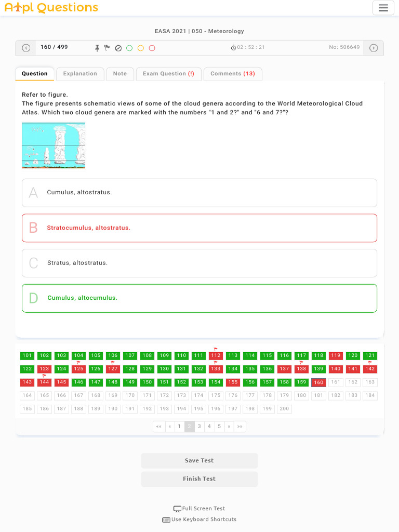Mark question with green circle
Image resolution: width=399 pixels, height=532 pixels.
[129, 48]
